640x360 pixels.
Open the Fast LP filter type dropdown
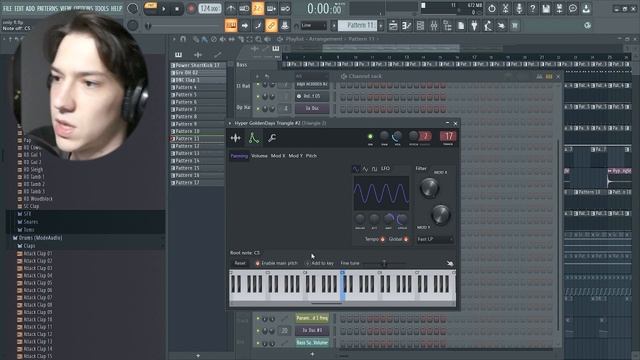click(x=435, y=239)
